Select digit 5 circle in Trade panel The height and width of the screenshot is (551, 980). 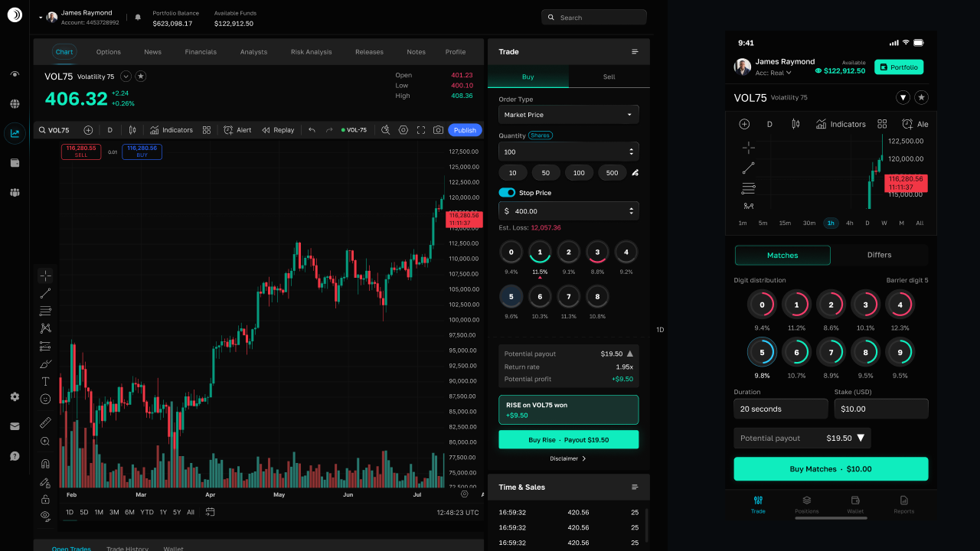pyautogui.click(x=511, y=296)
